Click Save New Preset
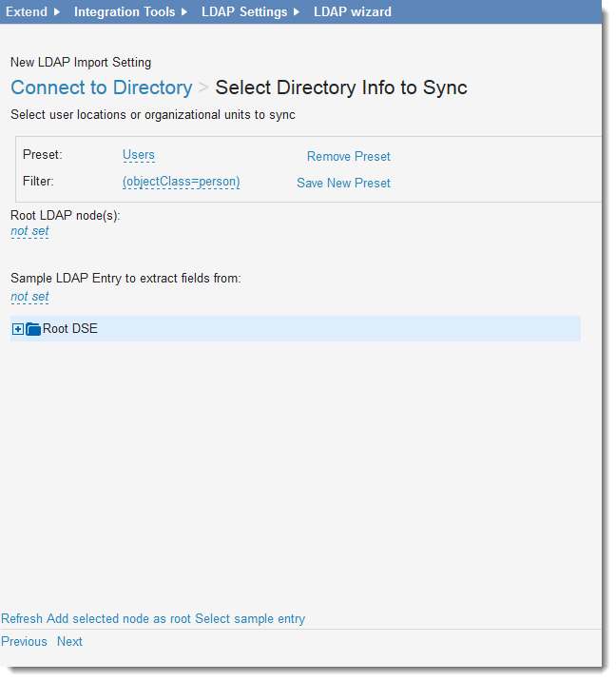This screenshot has height=681, width=616. 343,183
